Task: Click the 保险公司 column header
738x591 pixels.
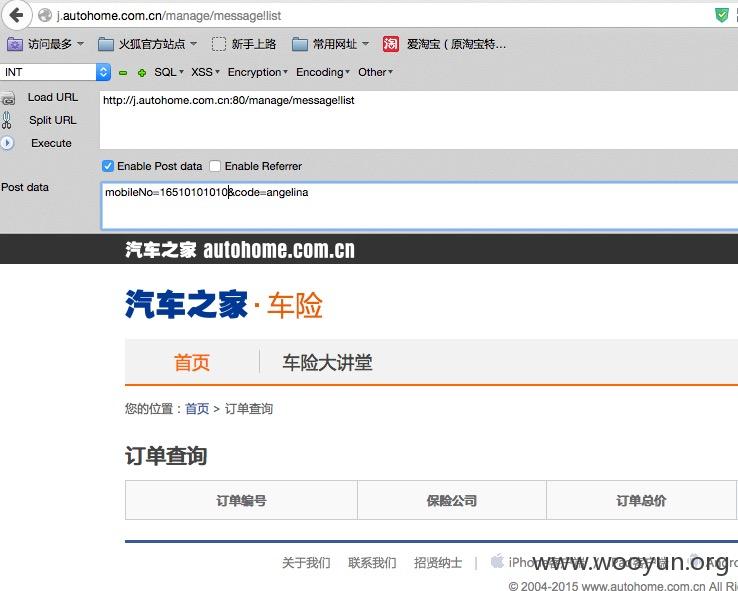Action: point(452,500)
